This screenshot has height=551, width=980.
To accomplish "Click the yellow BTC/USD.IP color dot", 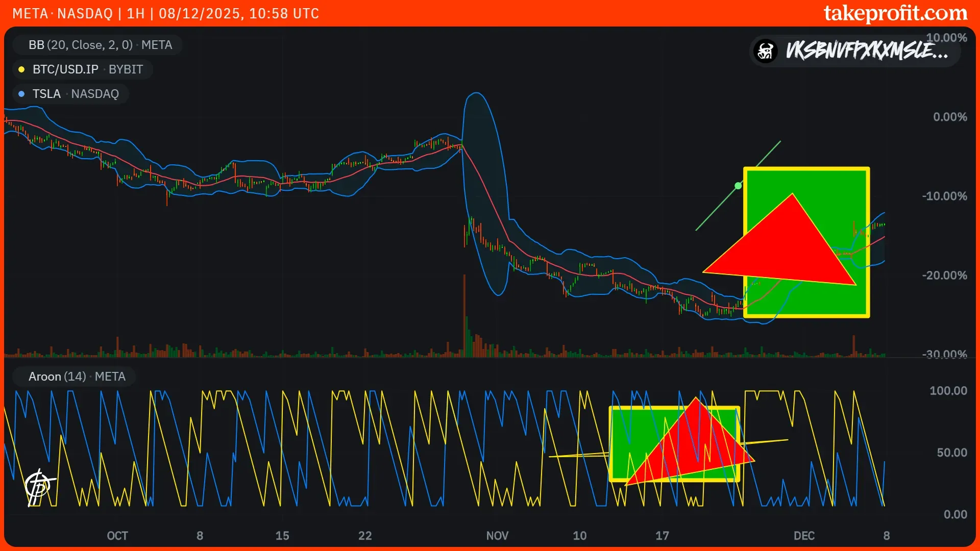I will click(x=21, y=69).
